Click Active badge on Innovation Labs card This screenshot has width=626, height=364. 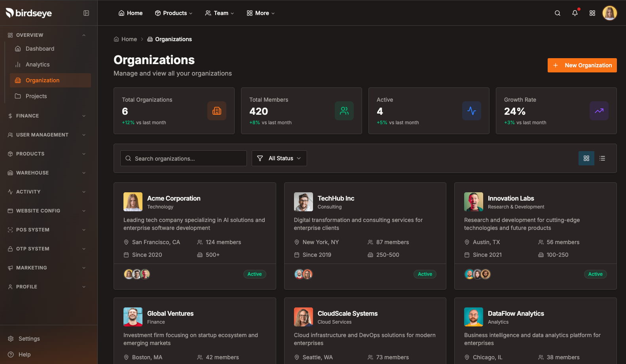595,274
